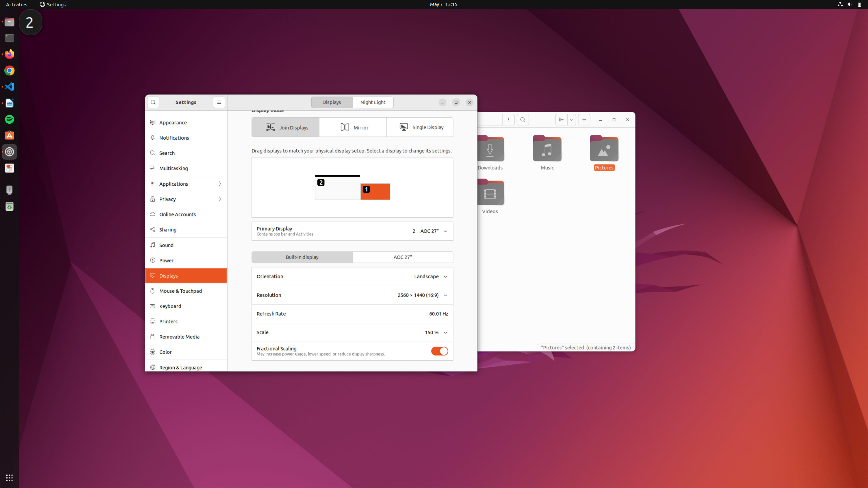Open the Downloads folder in Files
Viewport: 868px width, 488px height.
(490, 153)
